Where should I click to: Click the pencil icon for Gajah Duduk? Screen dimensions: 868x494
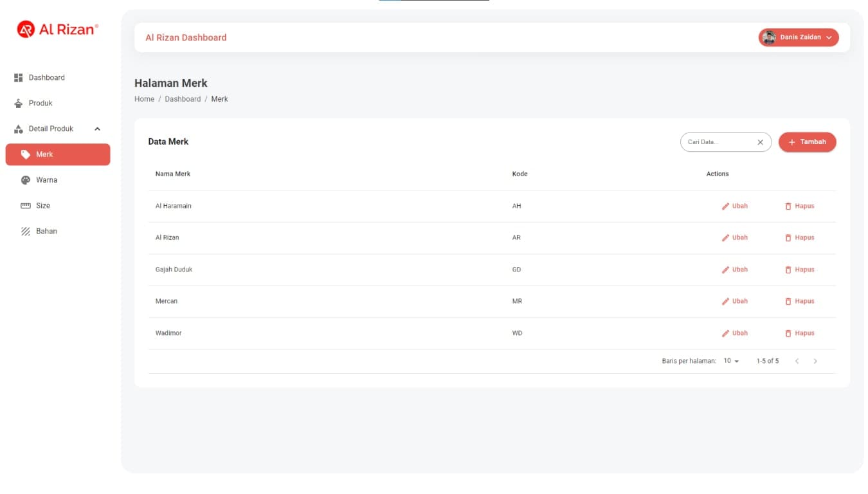(725, 270)
